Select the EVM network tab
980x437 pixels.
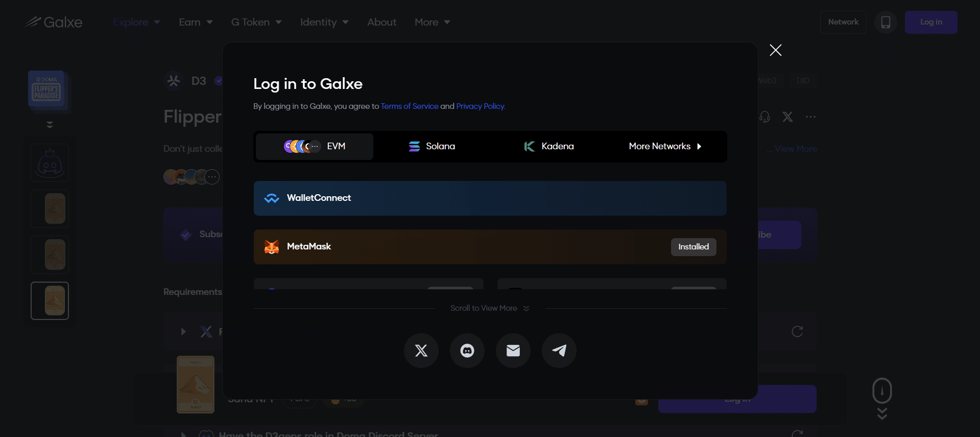(315, 147)
